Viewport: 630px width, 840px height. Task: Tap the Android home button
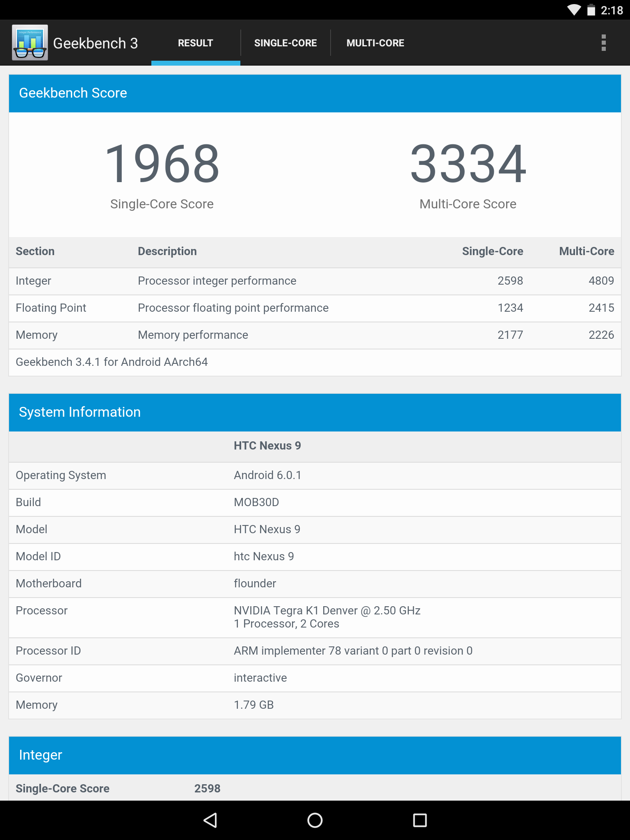tap(315, 820)
